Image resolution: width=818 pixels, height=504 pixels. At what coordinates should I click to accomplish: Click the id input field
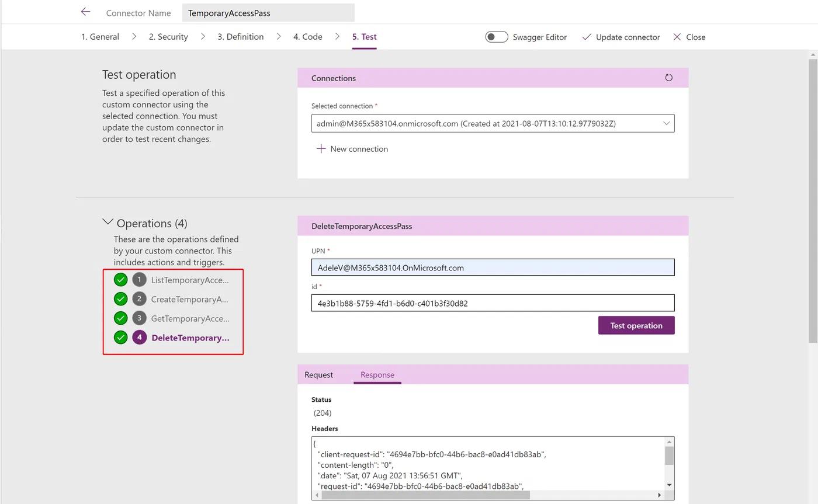[493, 303]
